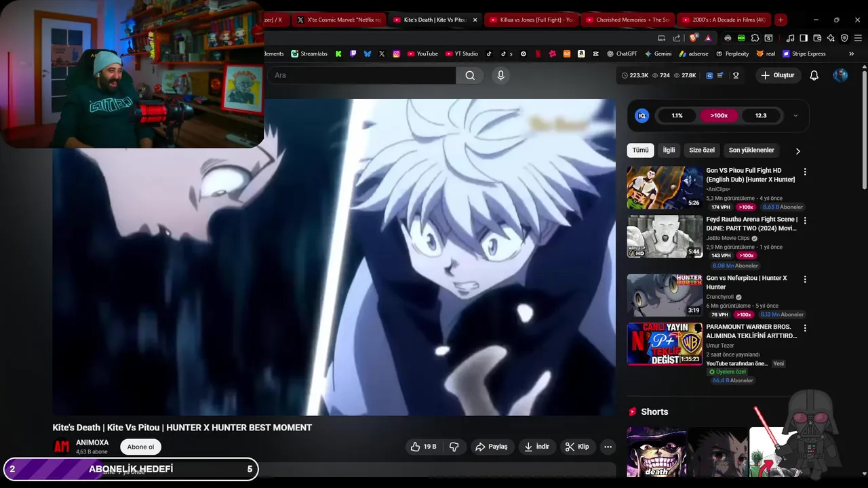Open Brave Shields lion icon
Viewport: 868px width, 488px height.
tap(692, 38)
